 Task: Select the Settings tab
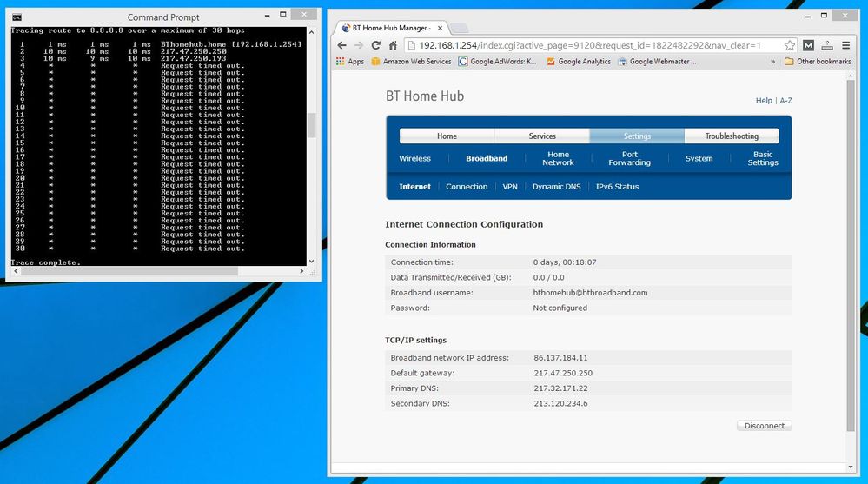637,136
